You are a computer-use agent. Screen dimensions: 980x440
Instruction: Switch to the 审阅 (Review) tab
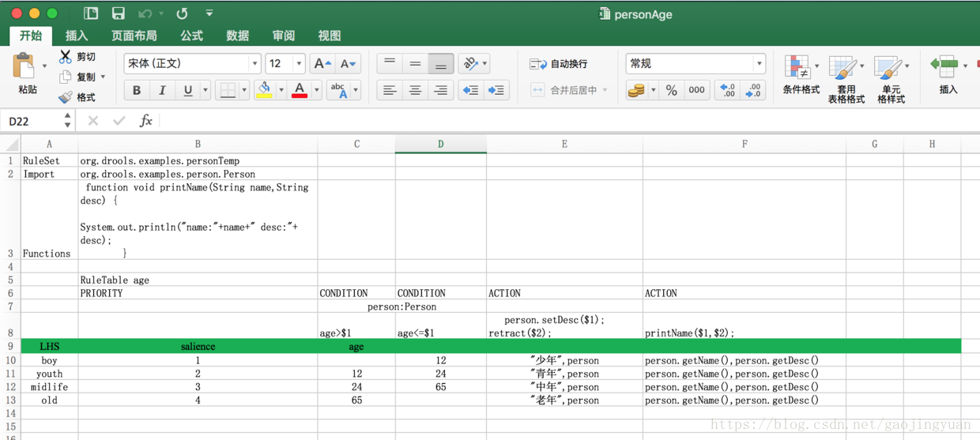pos(283,36)
